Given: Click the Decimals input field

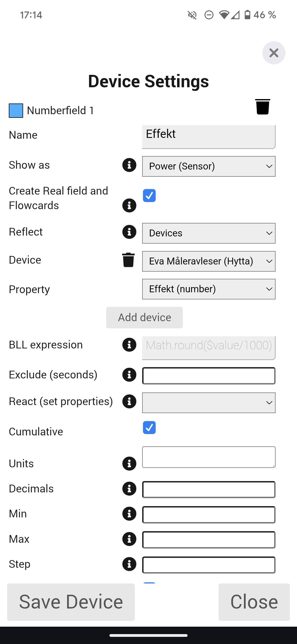Looking at the screenshot, I should 209,490.
